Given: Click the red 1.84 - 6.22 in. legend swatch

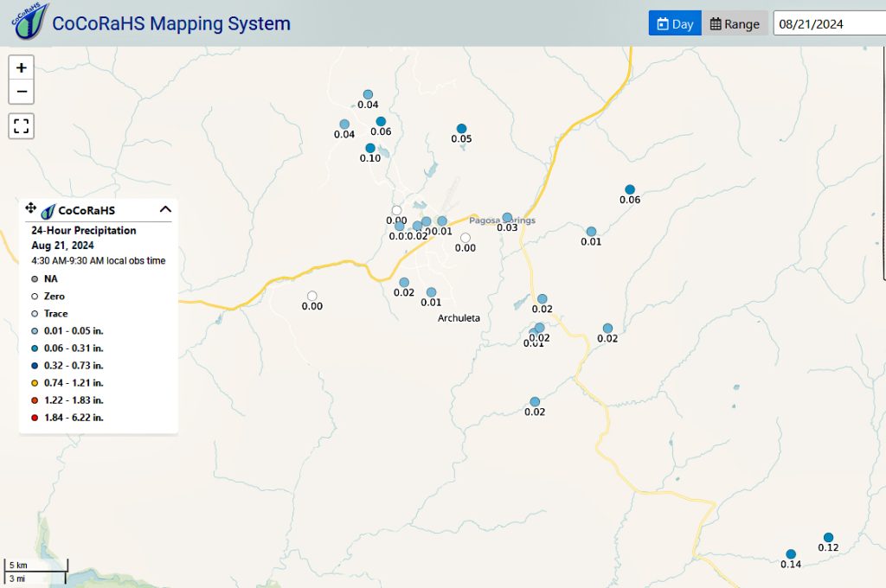Looking at the screenshot, I should click(x=35, y=418).
